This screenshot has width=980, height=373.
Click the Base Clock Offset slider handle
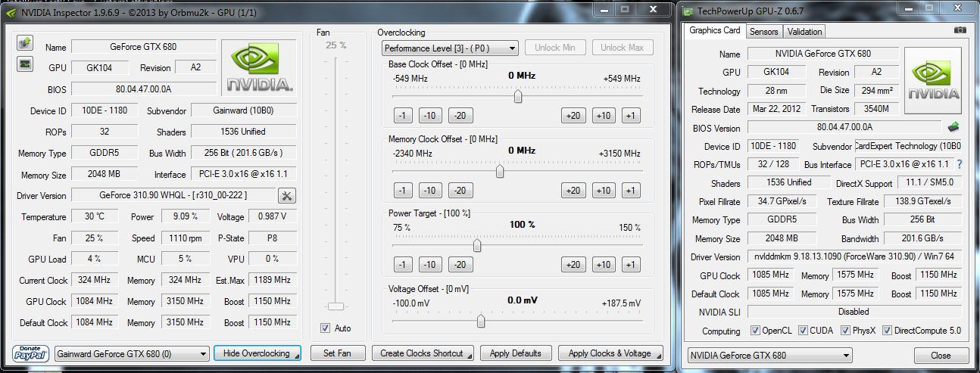[518, 96]
